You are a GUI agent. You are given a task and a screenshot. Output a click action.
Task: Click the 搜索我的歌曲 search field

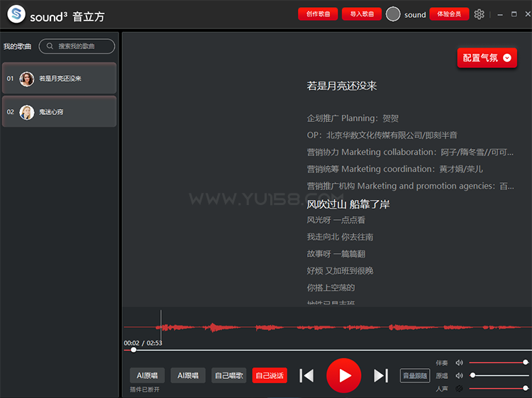click(77, 46)
